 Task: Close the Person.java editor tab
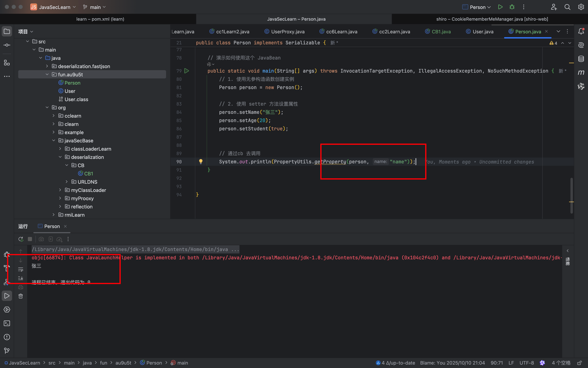pos(546,31)
